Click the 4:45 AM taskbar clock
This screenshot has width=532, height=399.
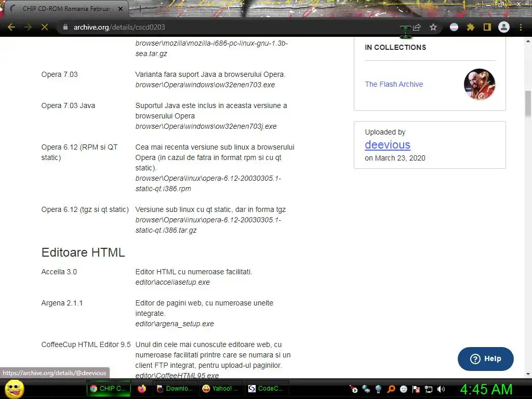pyautogui.click(x=486, y=389)
